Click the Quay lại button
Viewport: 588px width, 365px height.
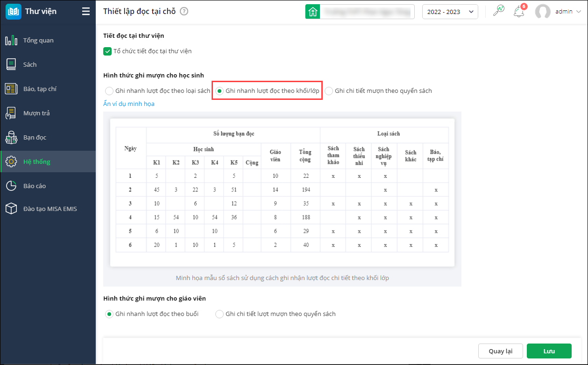(500, 351)
